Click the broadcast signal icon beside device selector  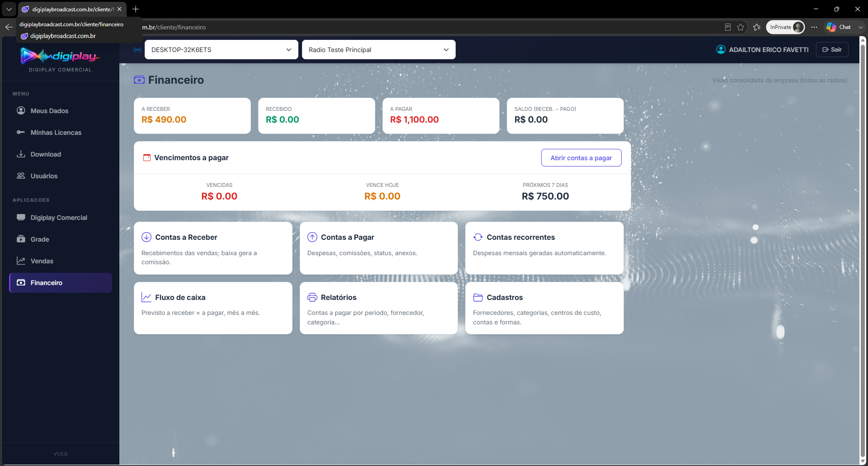pyautogui.click(x=137, y=50)
